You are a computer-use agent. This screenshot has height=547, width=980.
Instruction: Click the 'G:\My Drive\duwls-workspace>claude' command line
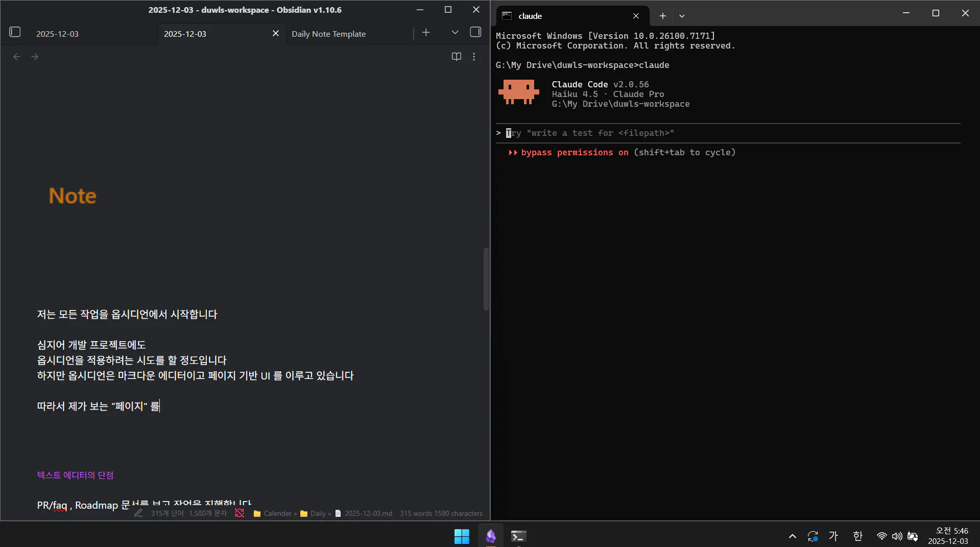[x=582, y=65]
